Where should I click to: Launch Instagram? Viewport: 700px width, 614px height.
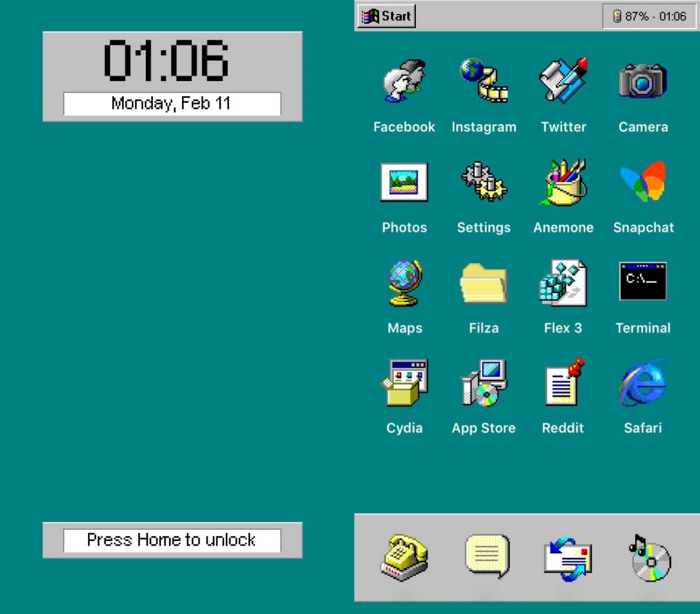484,82
